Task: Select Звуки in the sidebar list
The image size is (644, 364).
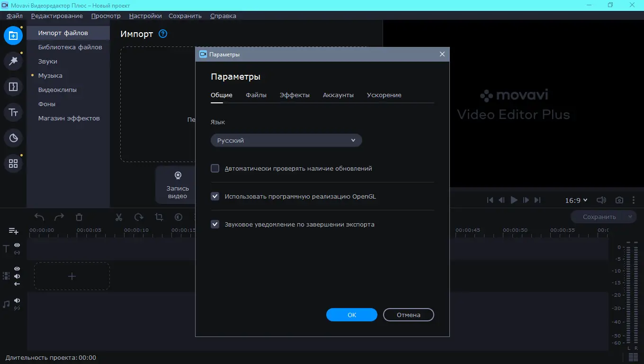Action: [x=48, y=61]
